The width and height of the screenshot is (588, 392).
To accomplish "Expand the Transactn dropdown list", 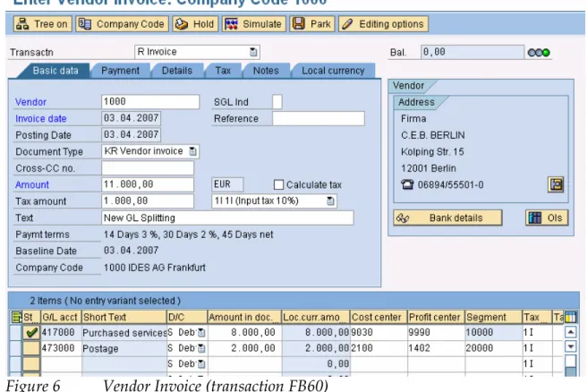I will [253, 52].
